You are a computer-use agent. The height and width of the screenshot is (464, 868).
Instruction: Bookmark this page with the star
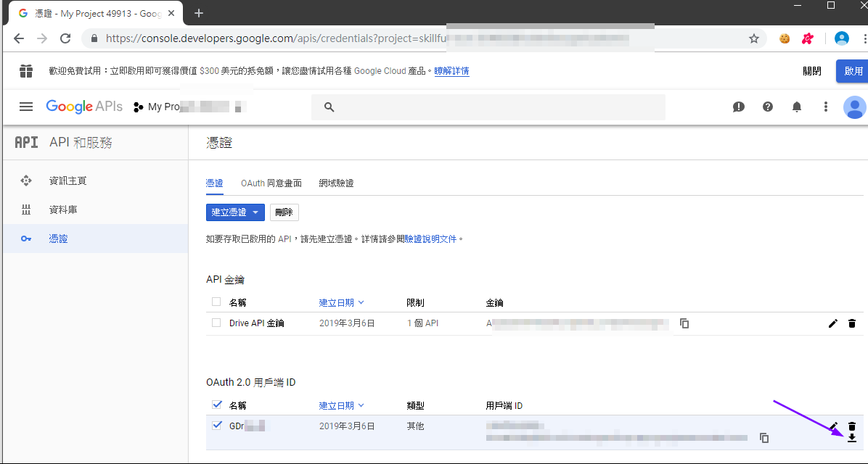pos(754,38)
